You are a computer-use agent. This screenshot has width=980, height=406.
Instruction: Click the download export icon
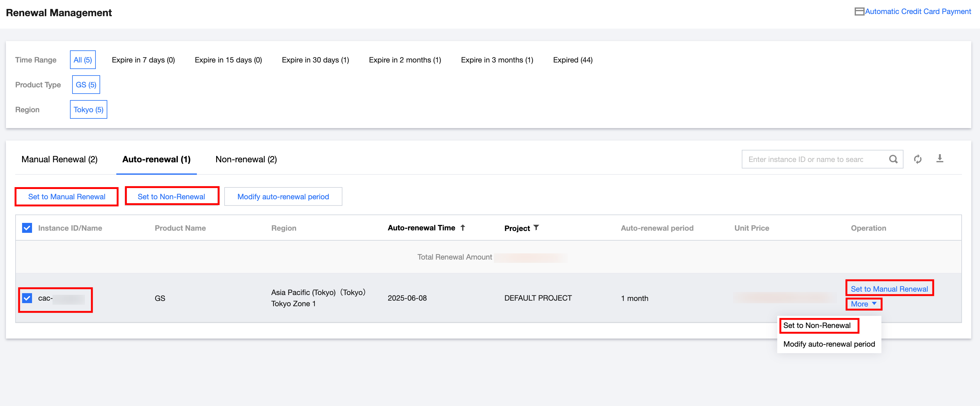click(x=939, y=159)
